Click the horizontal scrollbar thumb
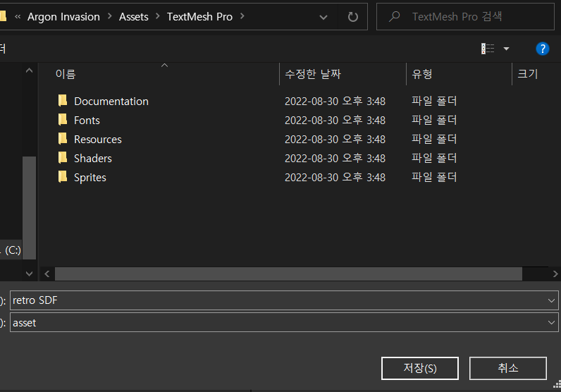Image resolution: width=561 pixels, height=392 pixels. (288, 274)
